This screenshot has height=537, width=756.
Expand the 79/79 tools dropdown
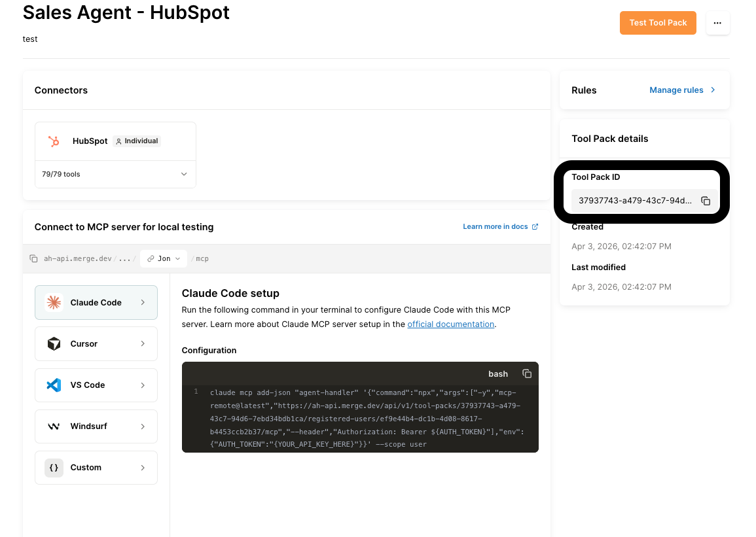[115, 175]
